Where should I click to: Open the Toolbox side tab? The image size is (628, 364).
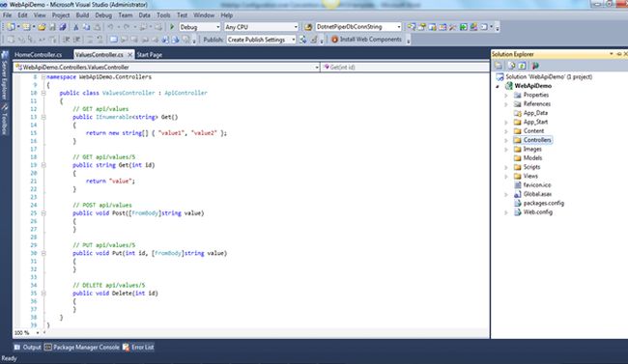[x=5, y=120]
